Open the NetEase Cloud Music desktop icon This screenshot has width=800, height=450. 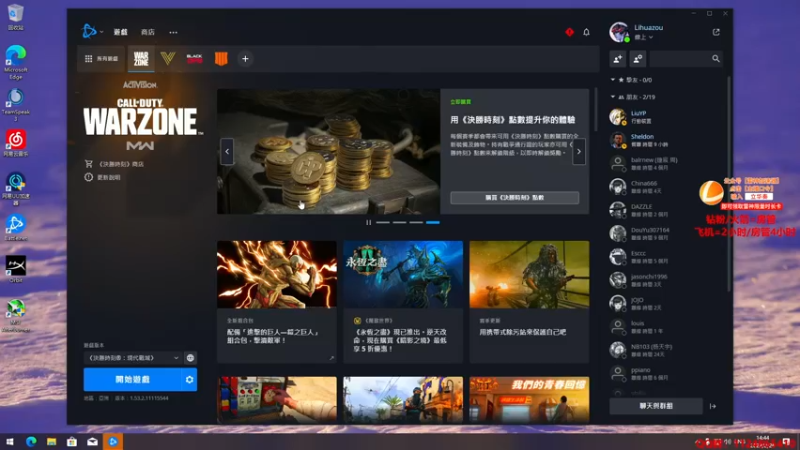coord(16,143)
